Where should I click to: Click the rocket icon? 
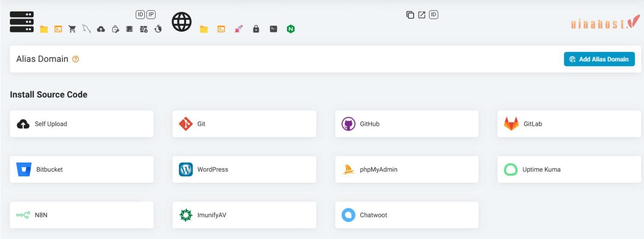click(238, 29)
